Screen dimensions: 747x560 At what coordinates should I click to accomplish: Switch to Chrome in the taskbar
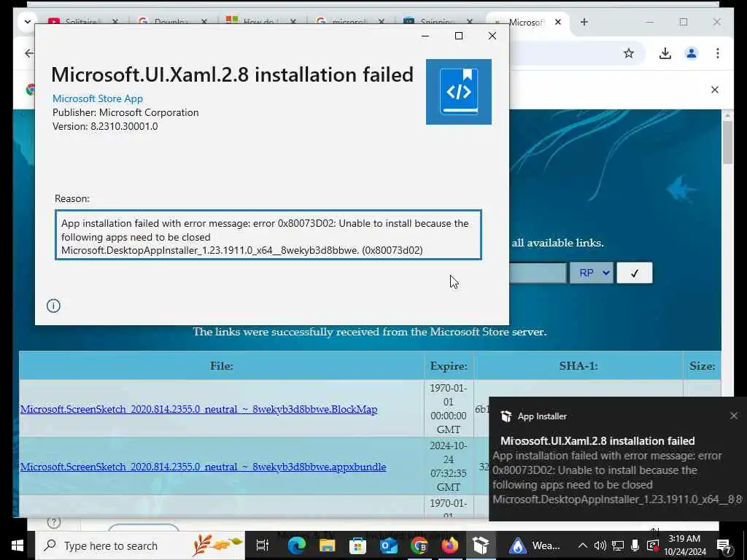419,545
